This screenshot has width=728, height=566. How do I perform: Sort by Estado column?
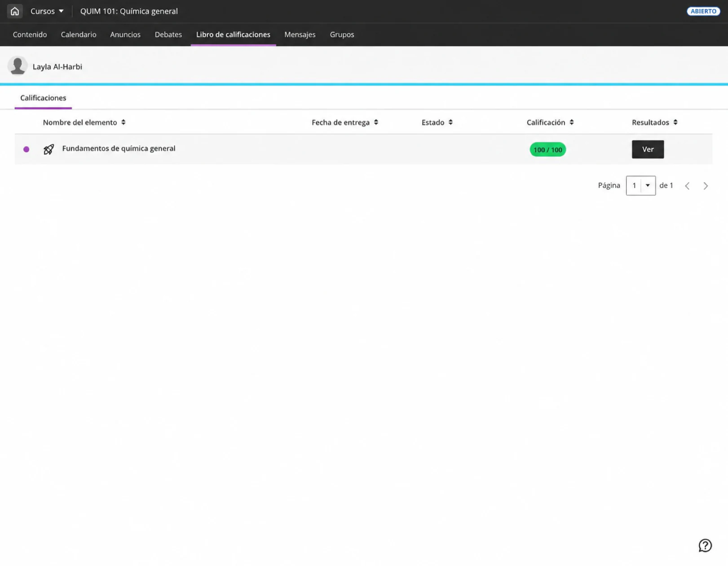[x=437, y=123]
